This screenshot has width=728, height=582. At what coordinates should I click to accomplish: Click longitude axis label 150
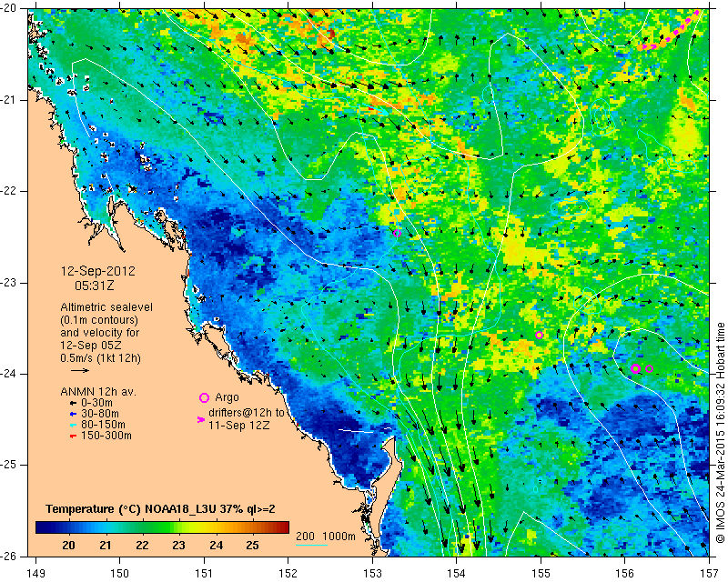click(x=120, y=573)
